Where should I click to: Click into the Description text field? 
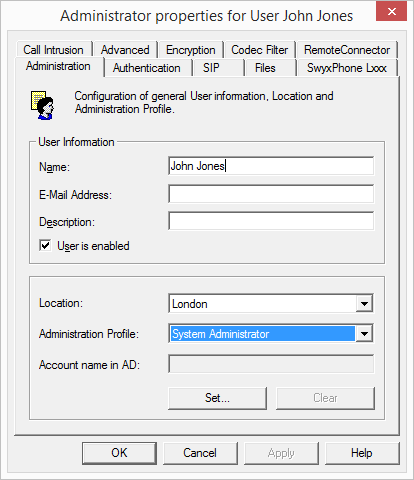pyautogui.click(x=271, y=221)
